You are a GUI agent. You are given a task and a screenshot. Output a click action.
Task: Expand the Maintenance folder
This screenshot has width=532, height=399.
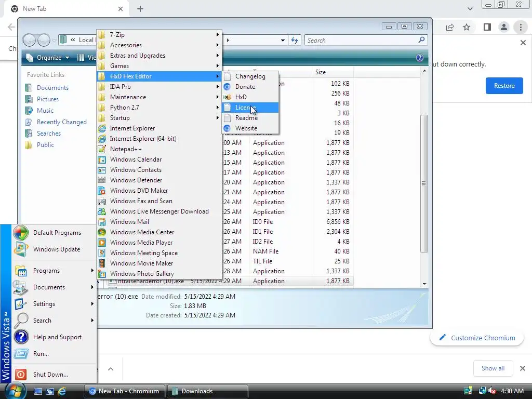pos(159,97)
